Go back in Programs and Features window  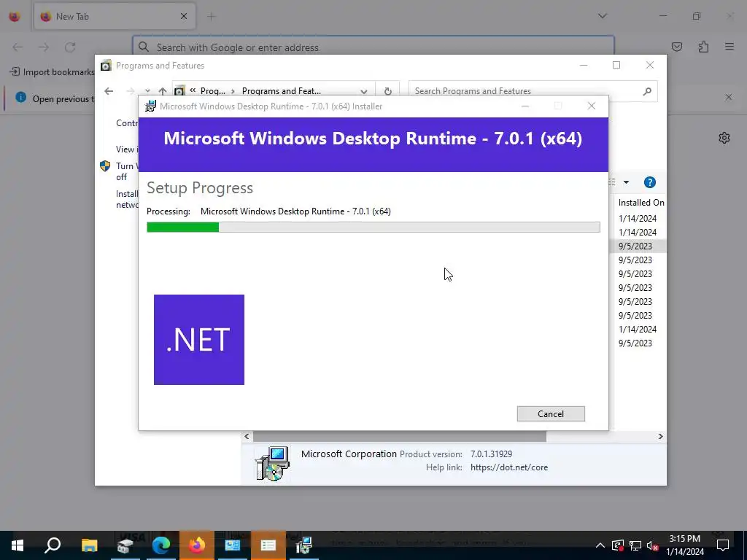109,91
